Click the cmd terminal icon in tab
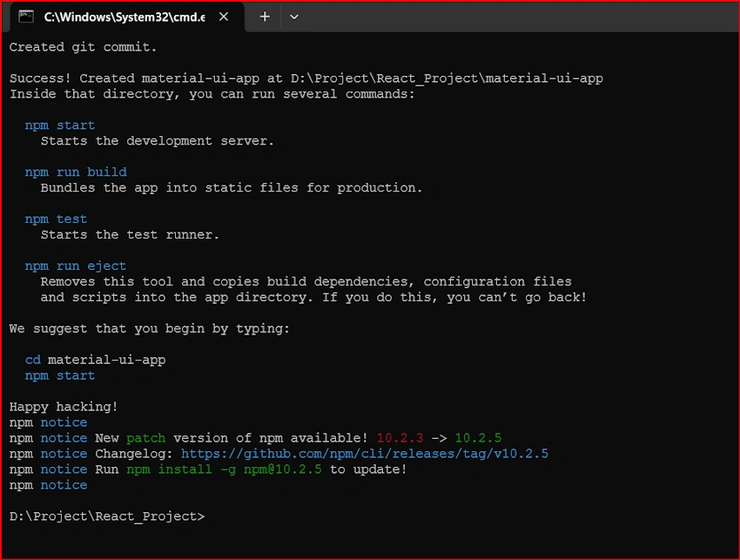Viewport: 740px width, 560px height. [x=26, y=17]
